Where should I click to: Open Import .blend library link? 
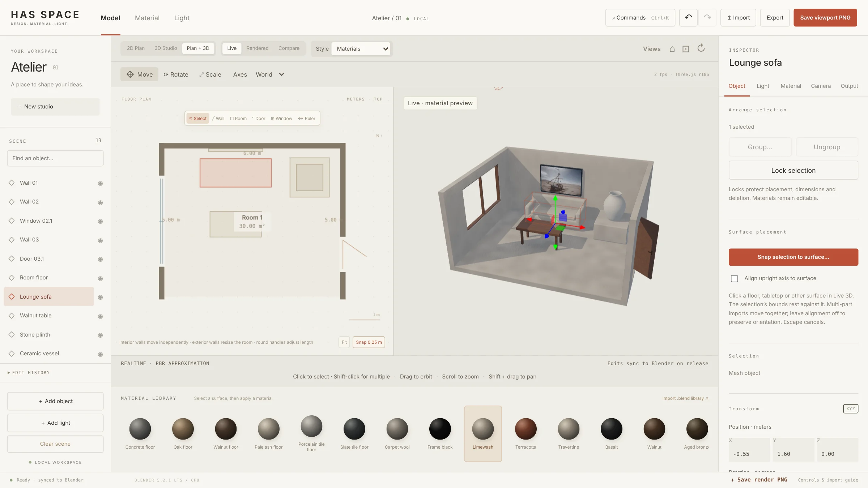pos(685,398)
